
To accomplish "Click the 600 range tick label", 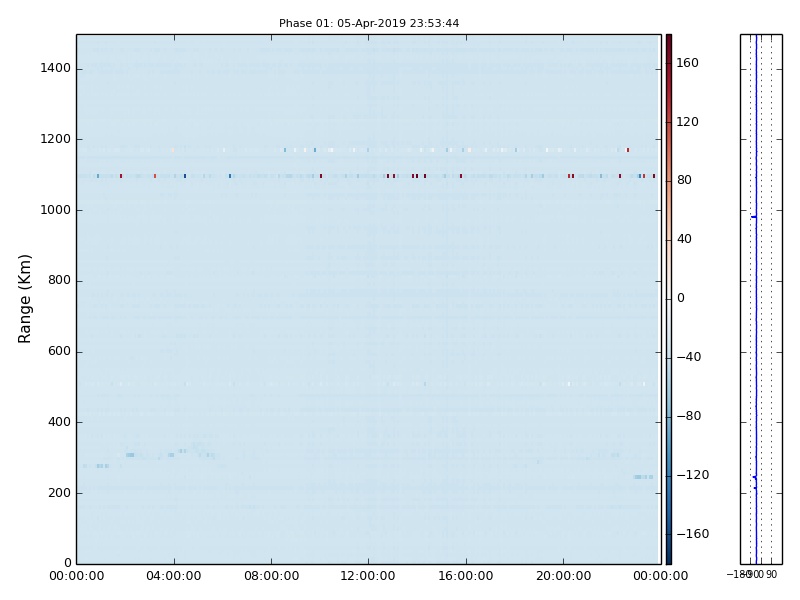I will (59, 352).
